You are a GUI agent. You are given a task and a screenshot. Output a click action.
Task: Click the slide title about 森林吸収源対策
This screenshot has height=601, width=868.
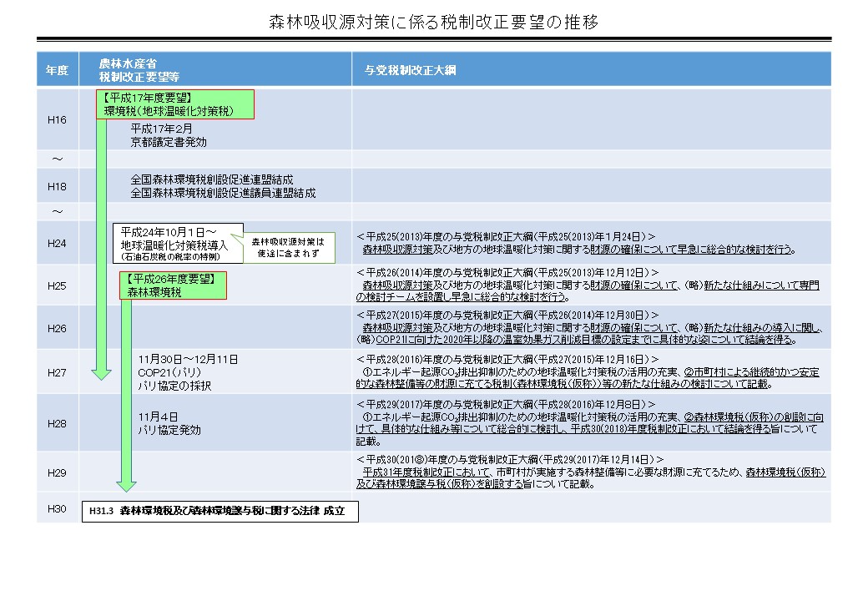(x=433, y=22)
